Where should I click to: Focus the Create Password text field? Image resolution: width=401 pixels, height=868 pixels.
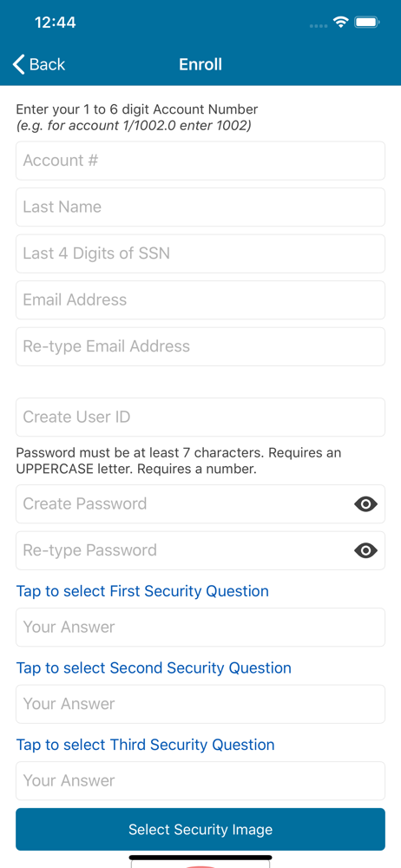pyautogui.click(x=183, y=503)
